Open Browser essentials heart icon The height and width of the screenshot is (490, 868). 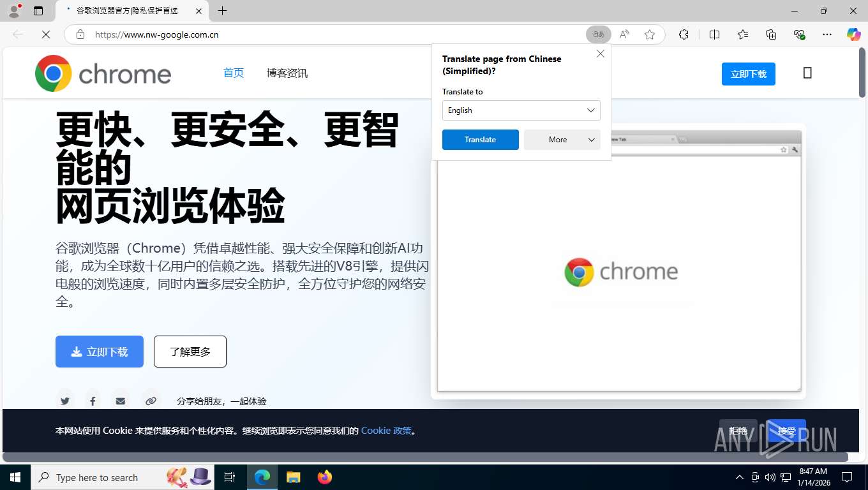coord(799,34)
